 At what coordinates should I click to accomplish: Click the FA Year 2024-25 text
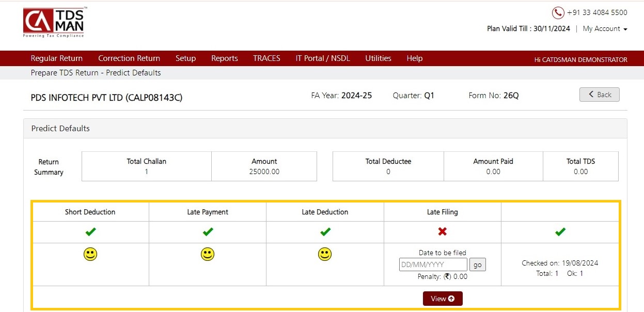click(x=341, y=96)
